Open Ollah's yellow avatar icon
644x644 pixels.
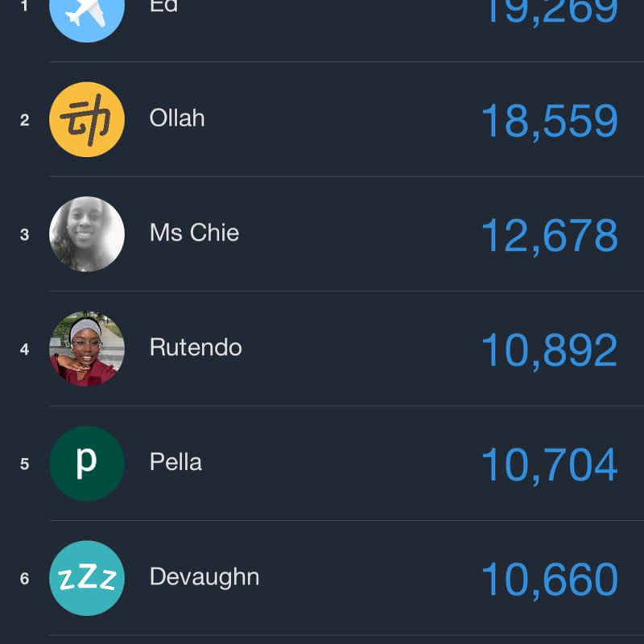coord(87,119)
